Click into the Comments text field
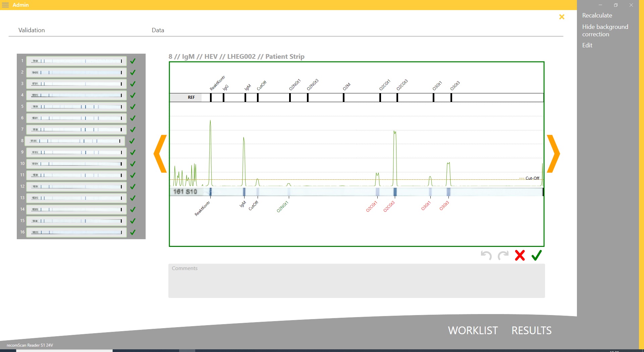 pyautogui.click(x=356, y=281)
